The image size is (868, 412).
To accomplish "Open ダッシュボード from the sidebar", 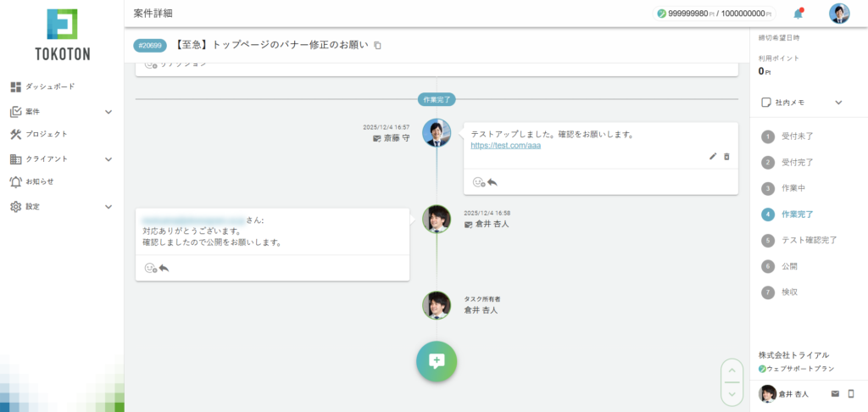I will (x=49, y=86).
